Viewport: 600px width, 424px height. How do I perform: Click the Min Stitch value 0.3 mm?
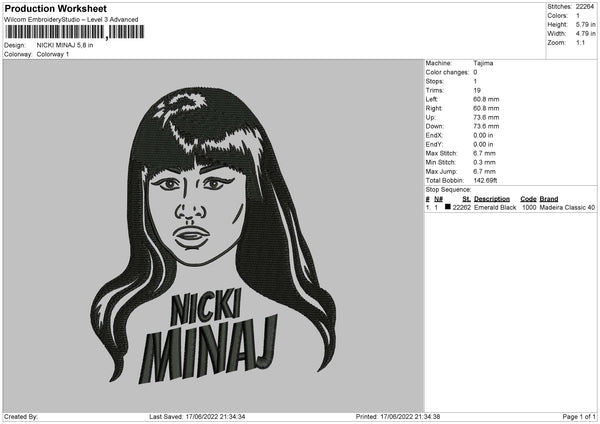[484, 163]
